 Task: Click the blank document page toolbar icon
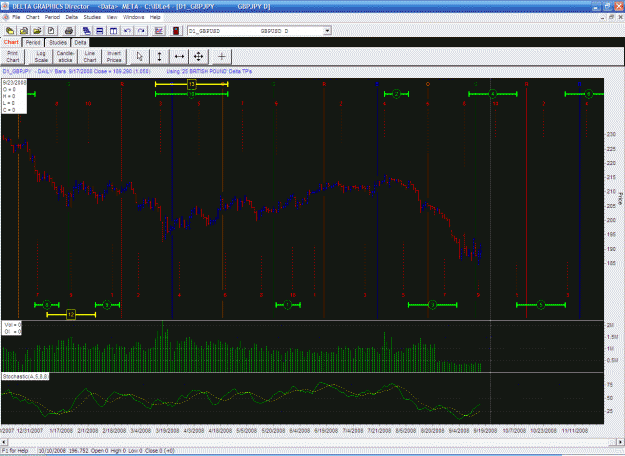tap(51, 31)
